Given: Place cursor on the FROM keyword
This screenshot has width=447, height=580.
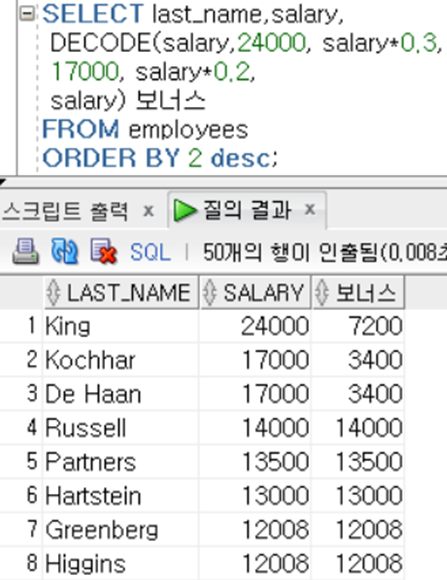Looking at the screenshot, I should point(81,129).
